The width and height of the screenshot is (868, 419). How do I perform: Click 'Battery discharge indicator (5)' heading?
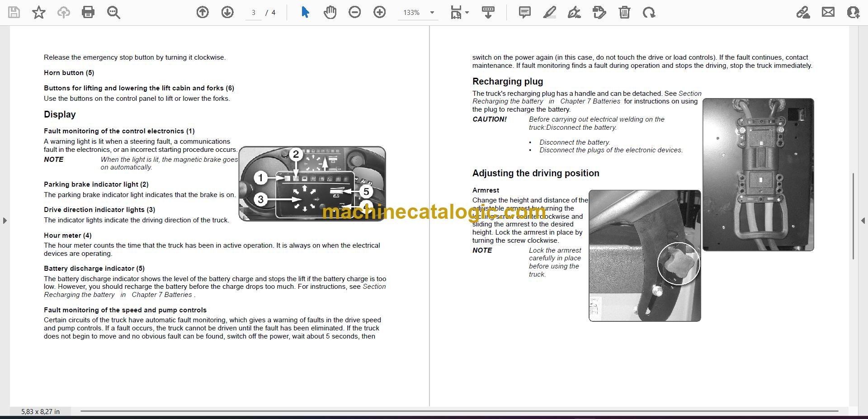pyautogui.click(x=94, y=268)
